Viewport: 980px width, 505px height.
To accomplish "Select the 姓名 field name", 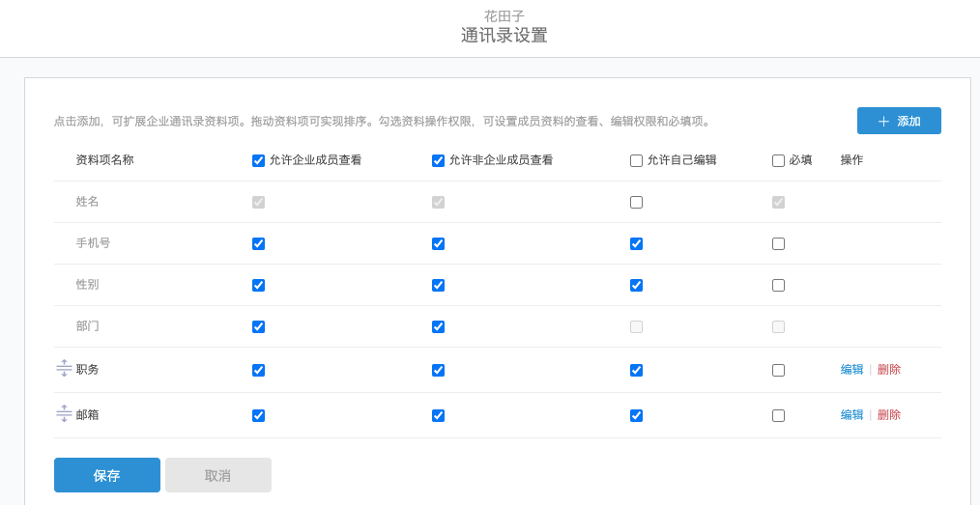I will click(88, 202).
